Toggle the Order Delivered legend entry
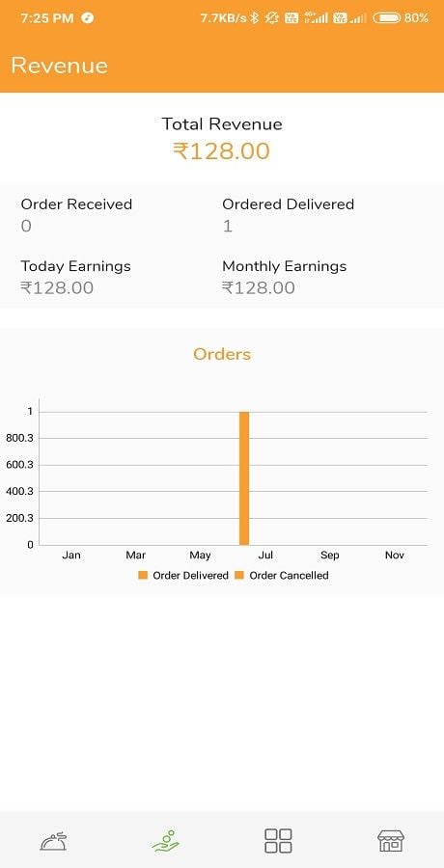Screen dimensions: 444x868 pyautogui.click(x=183, y=575)
